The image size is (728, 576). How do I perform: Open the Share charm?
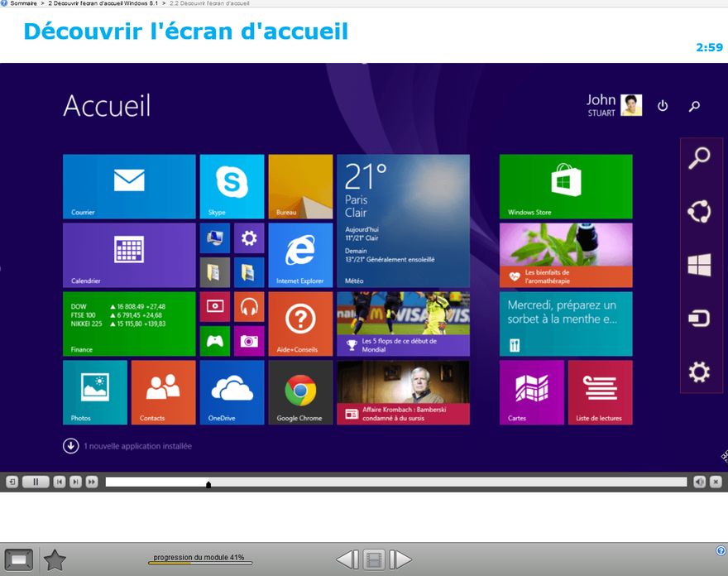click(x=699, y=212)
